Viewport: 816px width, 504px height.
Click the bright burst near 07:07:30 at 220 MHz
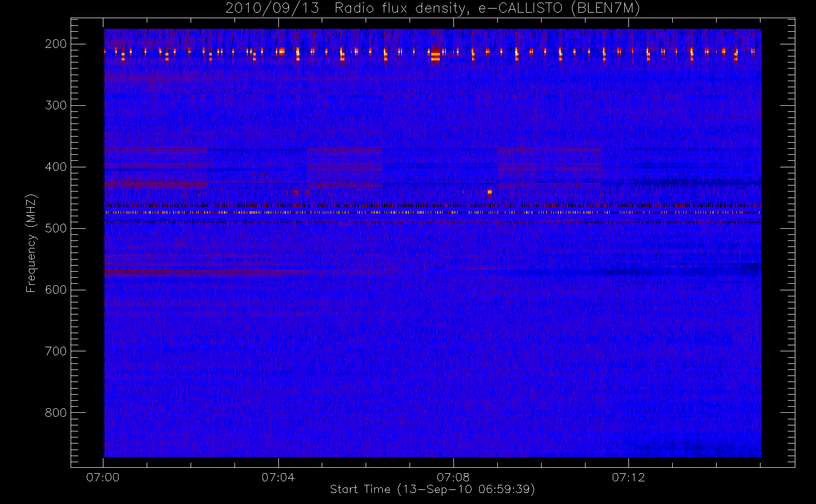[x=435, y=55]
